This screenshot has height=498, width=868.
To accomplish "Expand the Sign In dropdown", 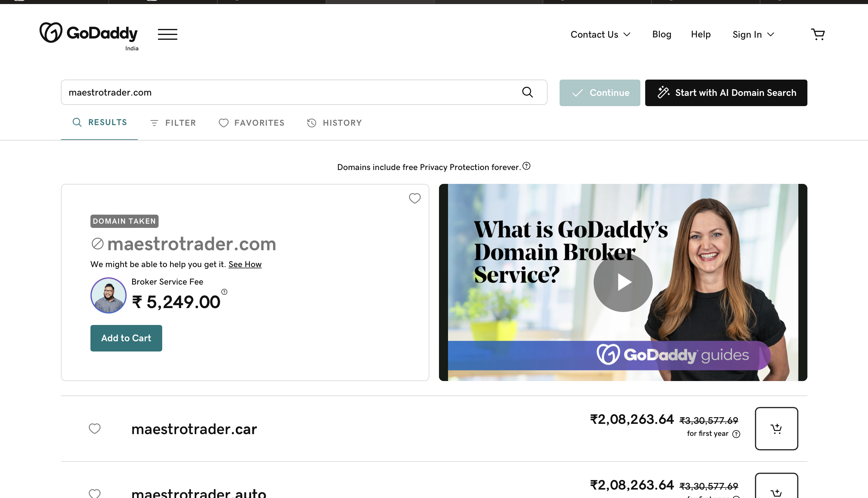I will pos(753,35).
